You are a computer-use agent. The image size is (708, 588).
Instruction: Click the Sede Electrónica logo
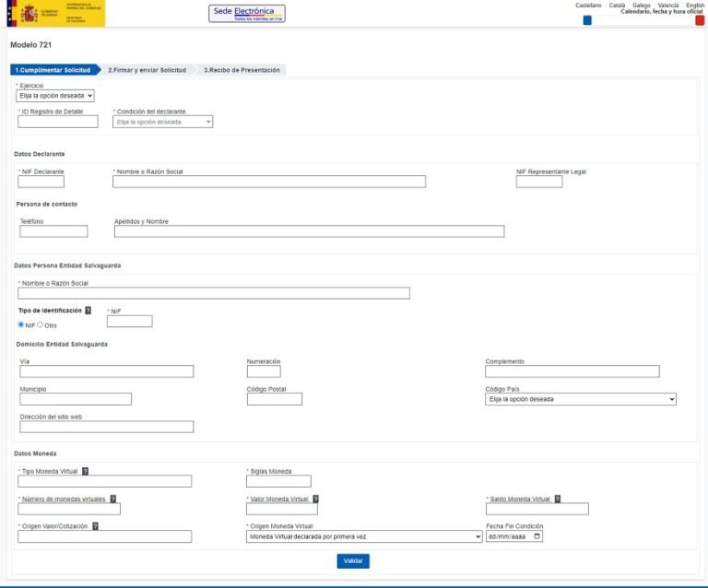point(247,13)
